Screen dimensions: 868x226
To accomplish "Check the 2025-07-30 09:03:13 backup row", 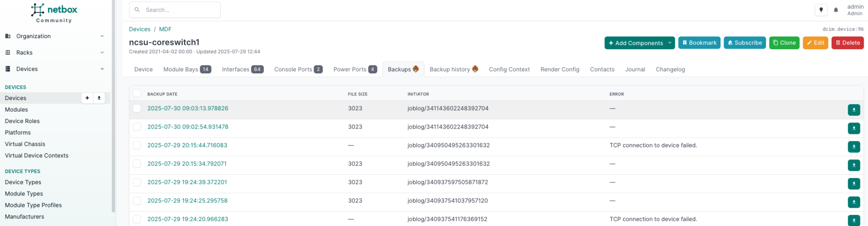I will (136, 109).
